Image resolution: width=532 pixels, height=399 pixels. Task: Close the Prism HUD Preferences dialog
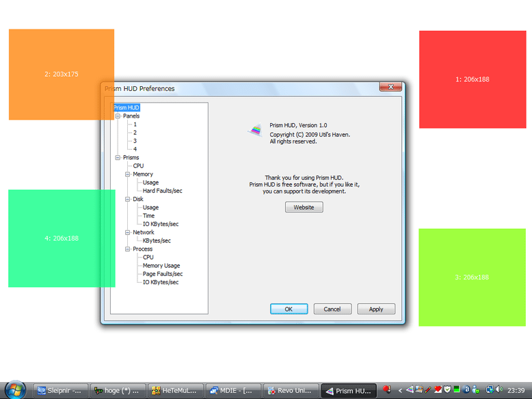(390, 87)
